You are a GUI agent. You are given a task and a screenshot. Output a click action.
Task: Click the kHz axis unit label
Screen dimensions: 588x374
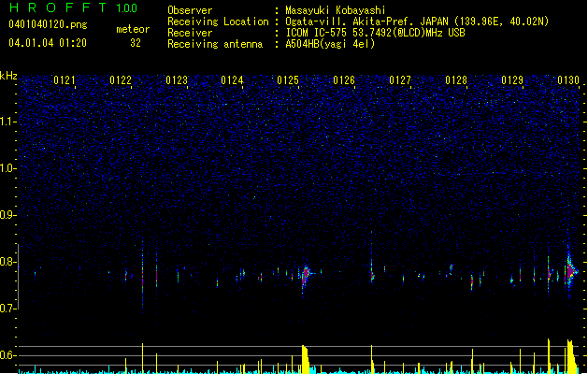tap(8, 76)
